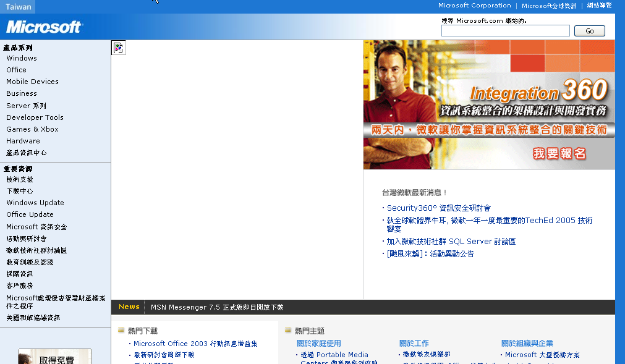Click the 我要報名 sign-up button on banner
Screen dimensions: 625x364
(559, 153)
